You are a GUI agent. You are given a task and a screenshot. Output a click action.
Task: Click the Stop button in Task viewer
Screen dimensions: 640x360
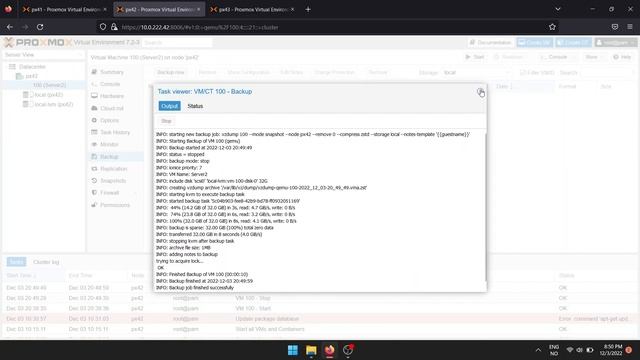(166, 121)
